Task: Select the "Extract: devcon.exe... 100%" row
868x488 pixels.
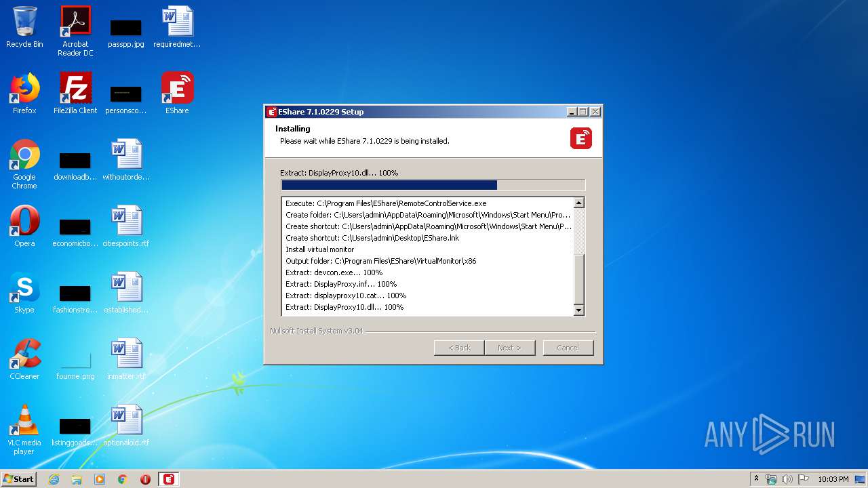Action: click(427, 272)
